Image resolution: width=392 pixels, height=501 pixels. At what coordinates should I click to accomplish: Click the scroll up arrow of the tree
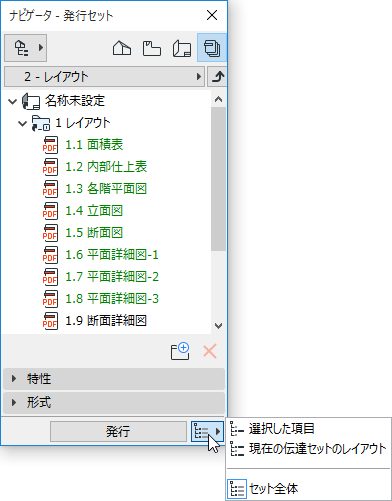pos(219,99)
